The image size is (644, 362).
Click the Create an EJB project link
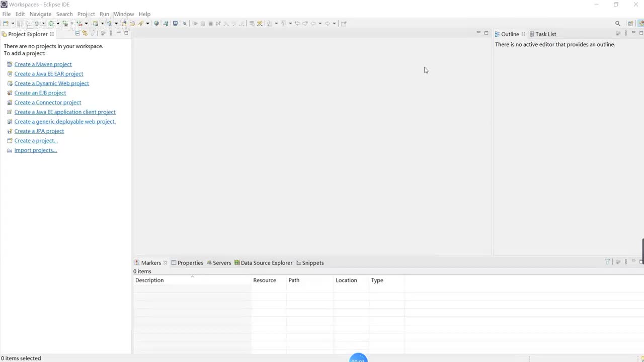pyautogui.click(x=40, y=93)
